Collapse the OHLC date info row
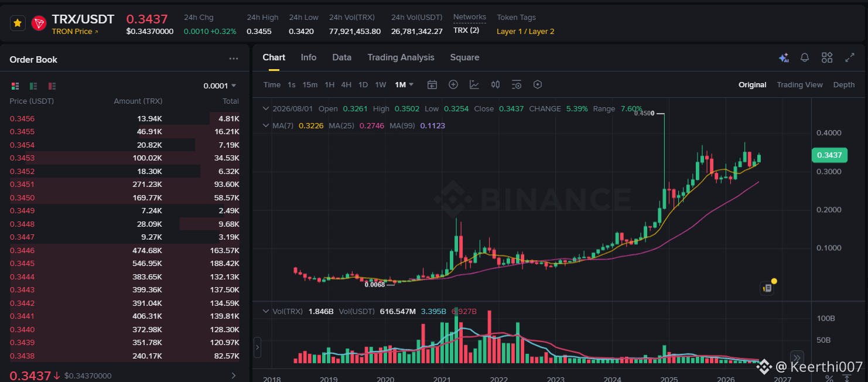868x382 pixels. [x=266, y=109]
